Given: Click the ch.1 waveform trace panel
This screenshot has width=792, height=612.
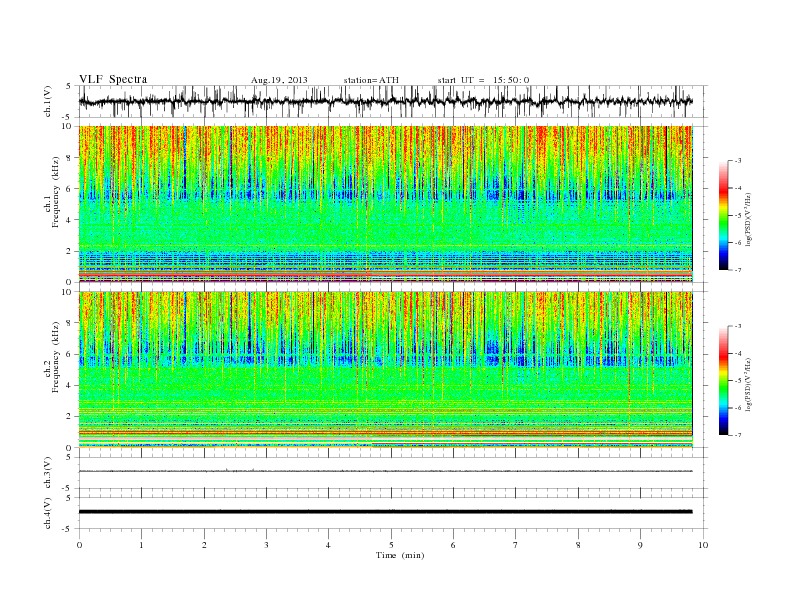Looking at the screenshot, I should 393,101.
